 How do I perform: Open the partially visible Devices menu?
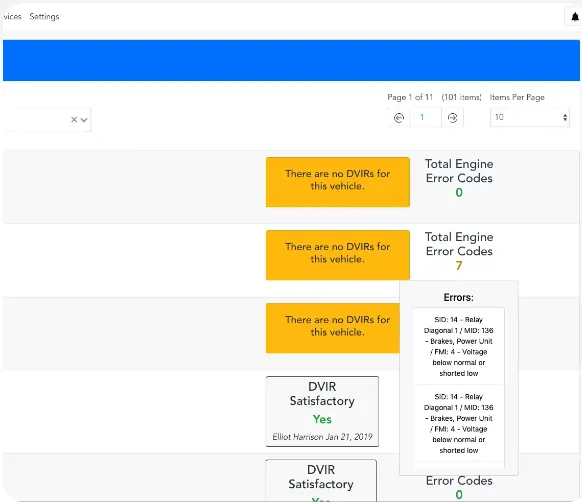click(x=12, y=17)
